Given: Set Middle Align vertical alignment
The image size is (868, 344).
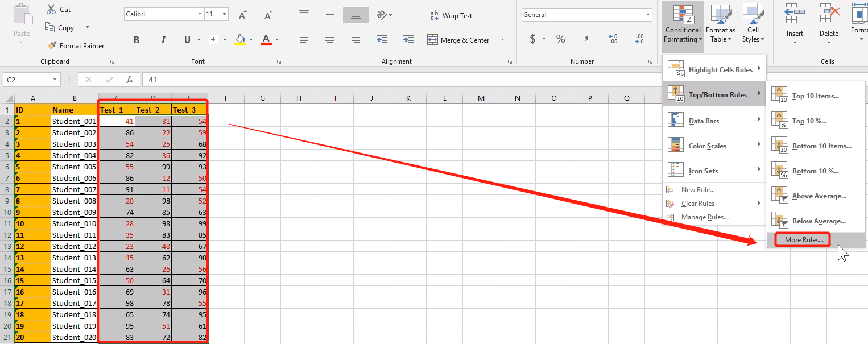Looking at the screenshot, I should click(330, 15).
